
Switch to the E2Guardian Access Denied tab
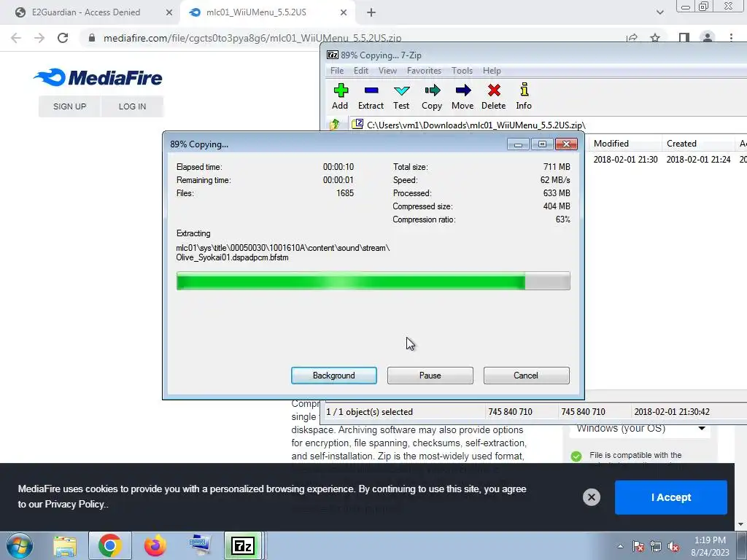86,12
